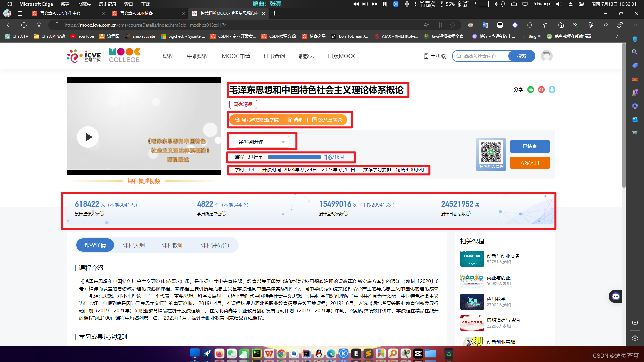Open split screen view icon

(x=439, y=25)
